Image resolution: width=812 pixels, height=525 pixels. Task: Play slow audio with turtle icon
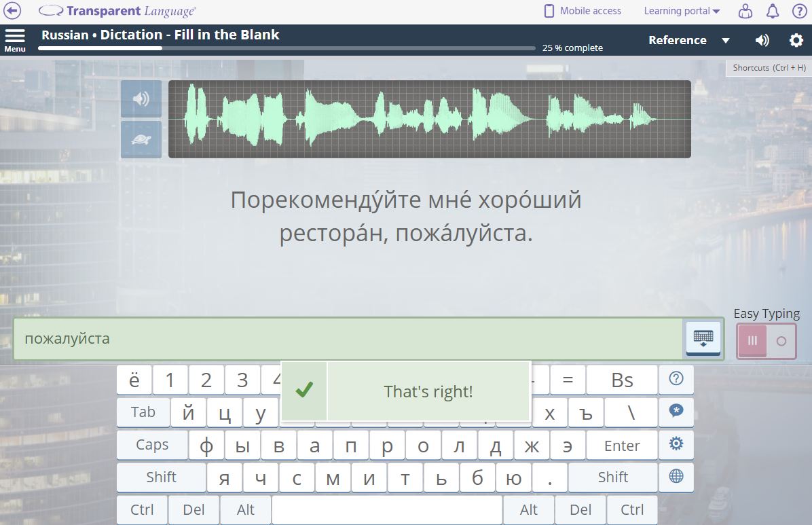(x=141, y=139)
